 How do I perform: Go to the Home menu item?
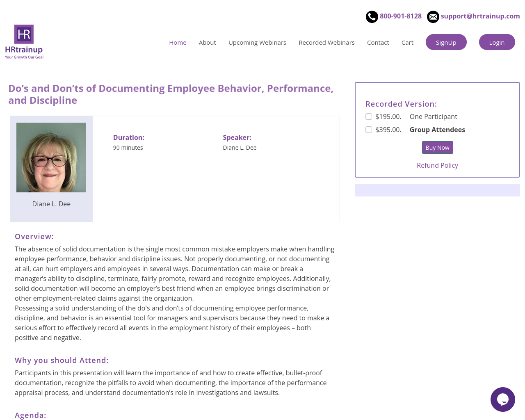178,43
